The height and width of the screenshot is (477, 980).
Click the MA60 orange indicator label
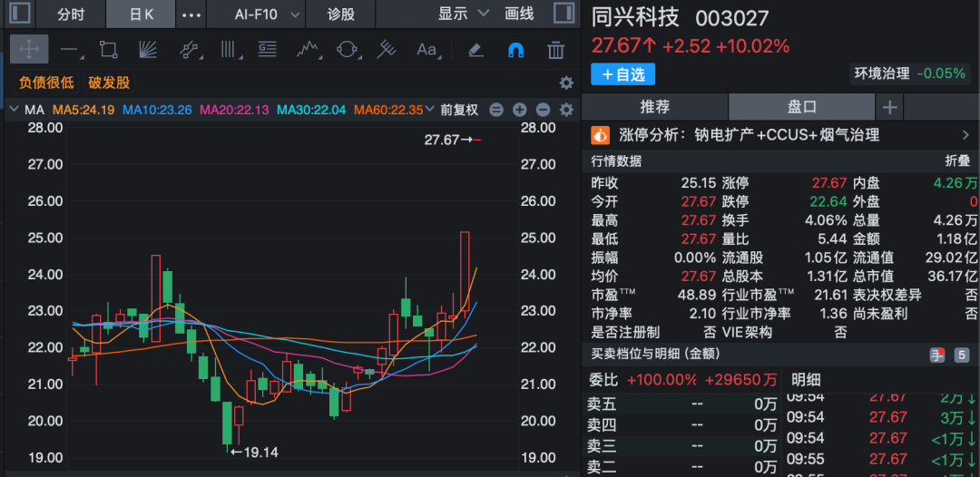click(x=388, y=110)
